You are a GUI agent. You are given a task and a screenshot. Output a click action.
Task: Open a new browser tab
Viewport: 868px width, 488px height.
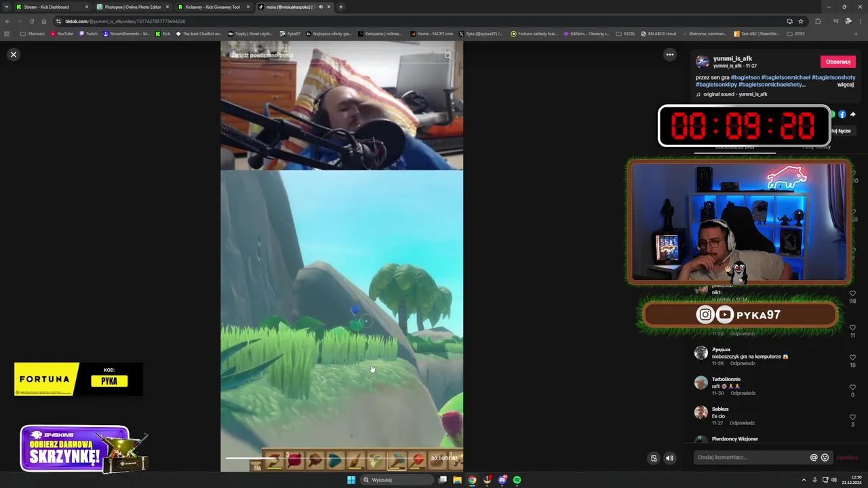[340, 7]
